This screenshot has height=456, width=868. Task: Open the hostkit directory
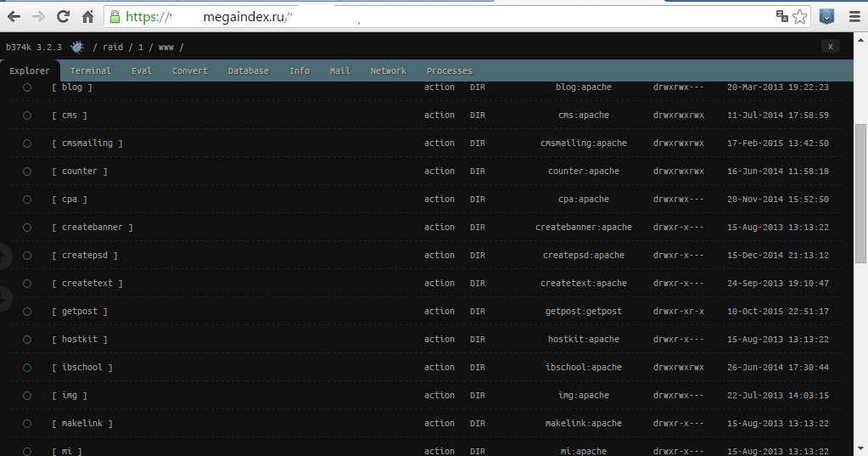point(80,339)
